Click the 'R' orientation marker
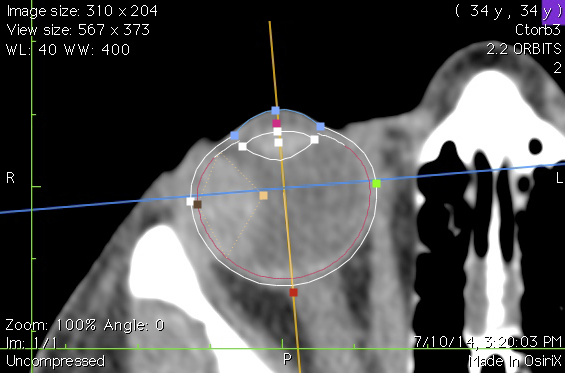This screenshot has width=565, height=373. coord(10,178)
